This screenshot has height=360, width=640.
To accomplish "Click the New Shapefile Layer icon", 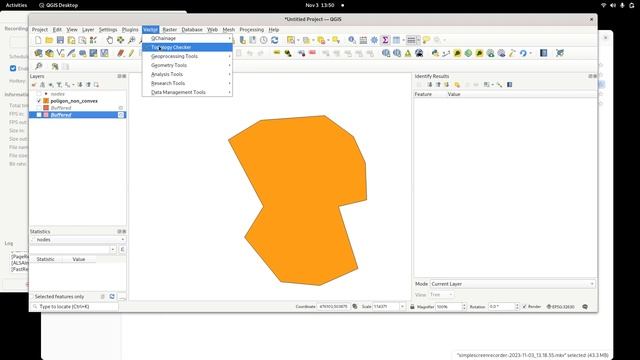I will [60, 53].
